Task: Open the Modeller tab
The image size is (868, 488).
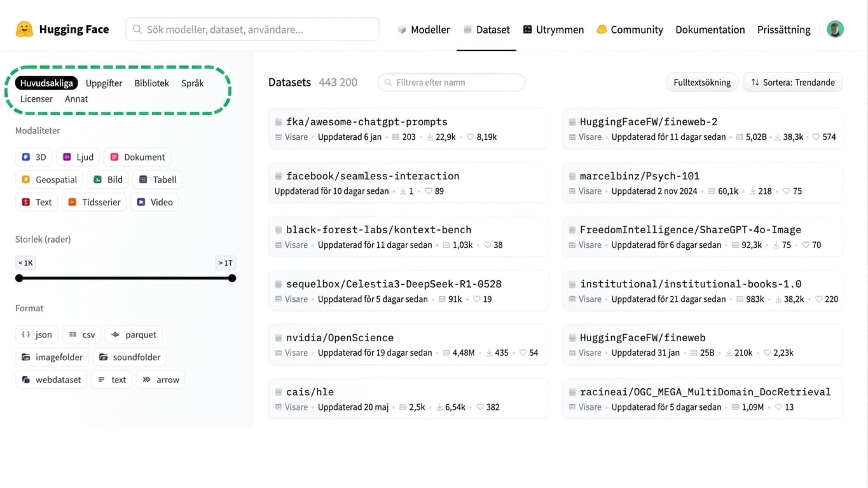Action: pos(424,29)
